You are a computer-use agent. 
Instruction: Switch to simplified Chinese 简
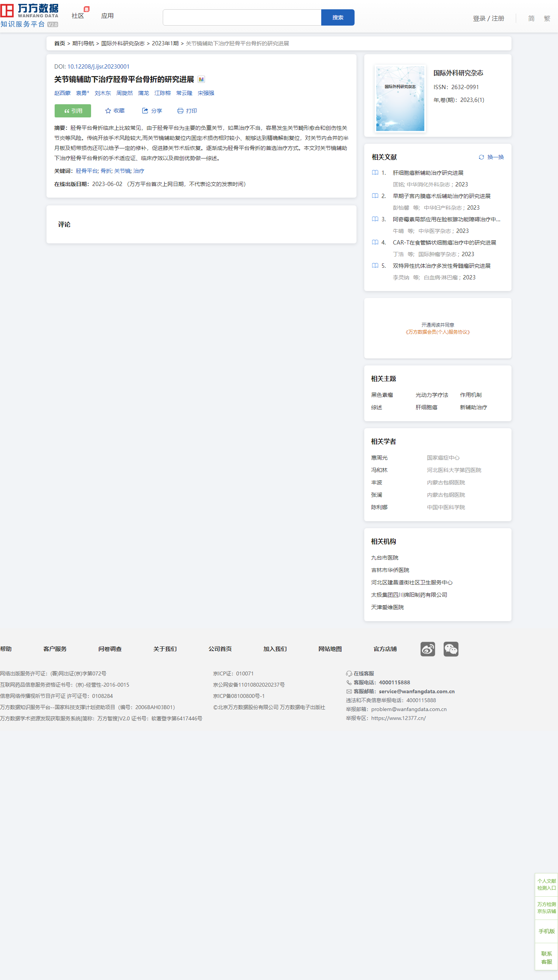point(531,18)
